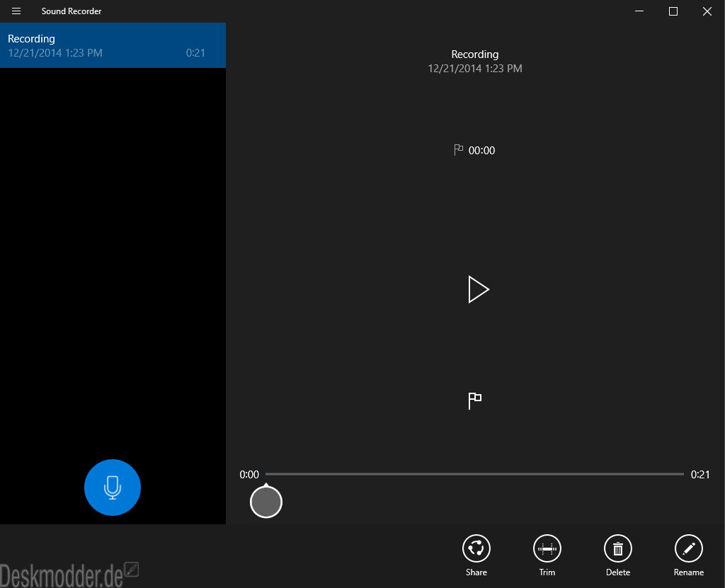Maximize the Sound Recorder window
Screen dimensions: 725x588
tap(673, 11)
